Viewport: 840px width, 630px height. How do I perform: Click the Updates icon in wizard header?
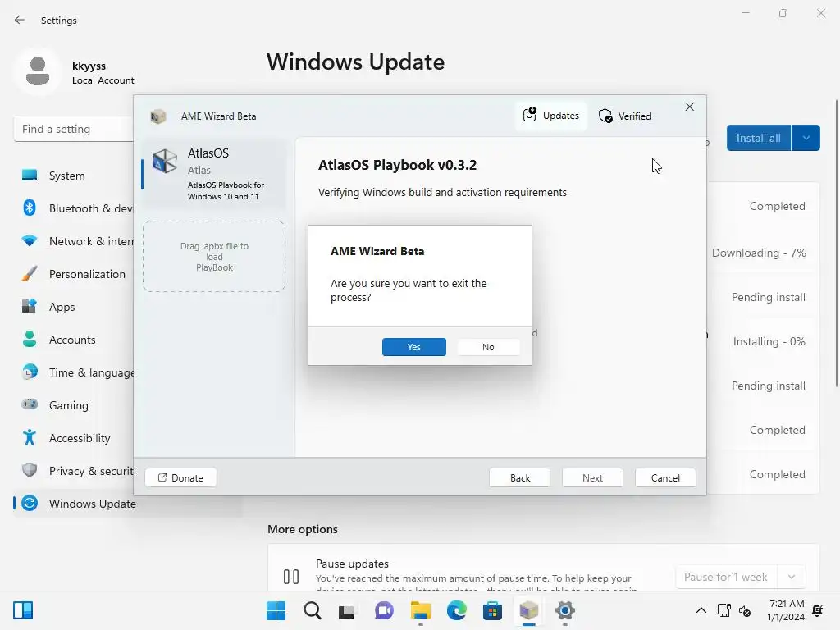[529, 115]
